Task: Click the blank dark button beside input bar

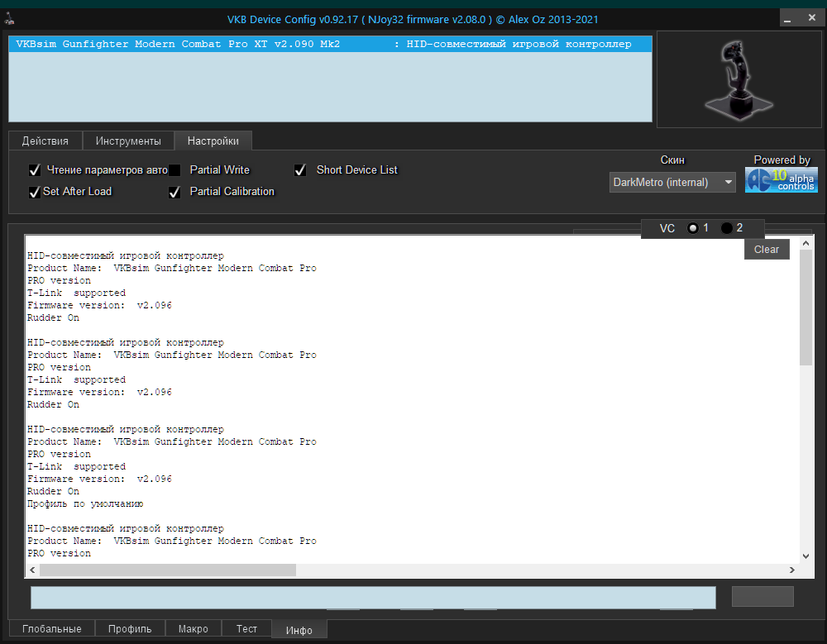Action: [762, 597]
